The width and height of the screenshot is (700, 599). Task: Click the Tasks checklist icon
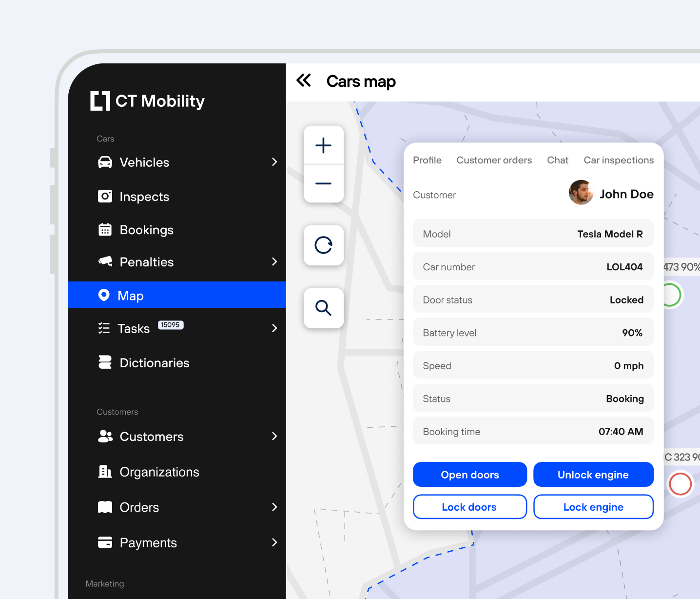(104, 328)
